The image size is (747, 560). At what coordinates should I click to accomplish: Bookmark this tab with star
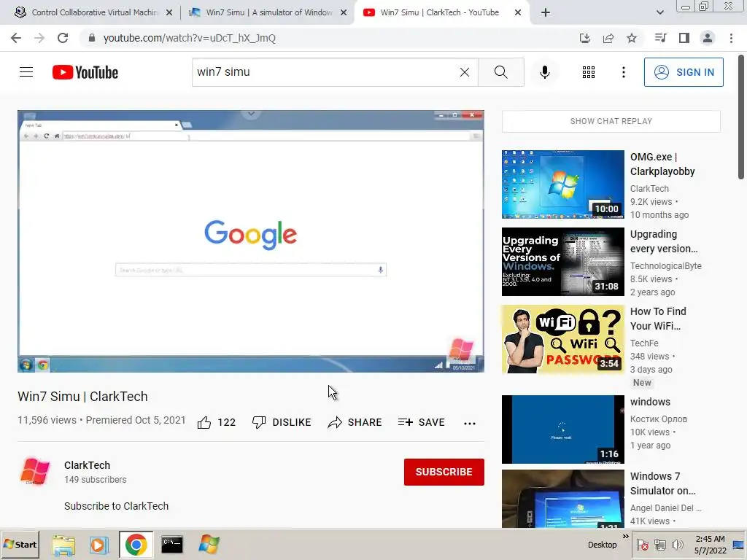pos(632,38)
